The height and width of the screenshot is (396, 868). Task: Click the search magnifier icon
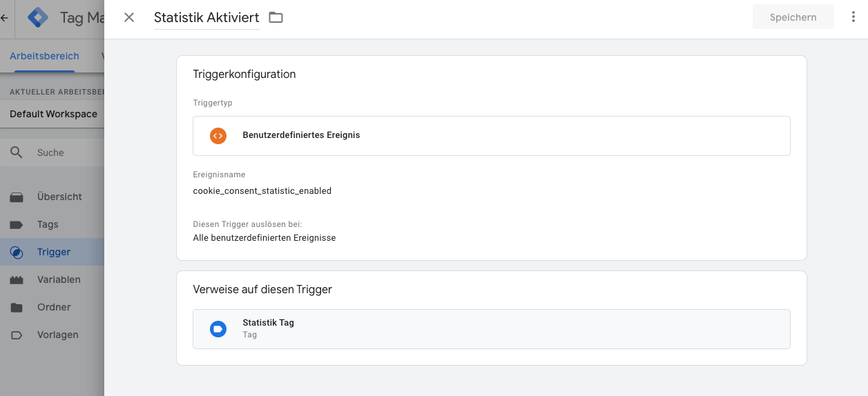(x=17, y=152)
